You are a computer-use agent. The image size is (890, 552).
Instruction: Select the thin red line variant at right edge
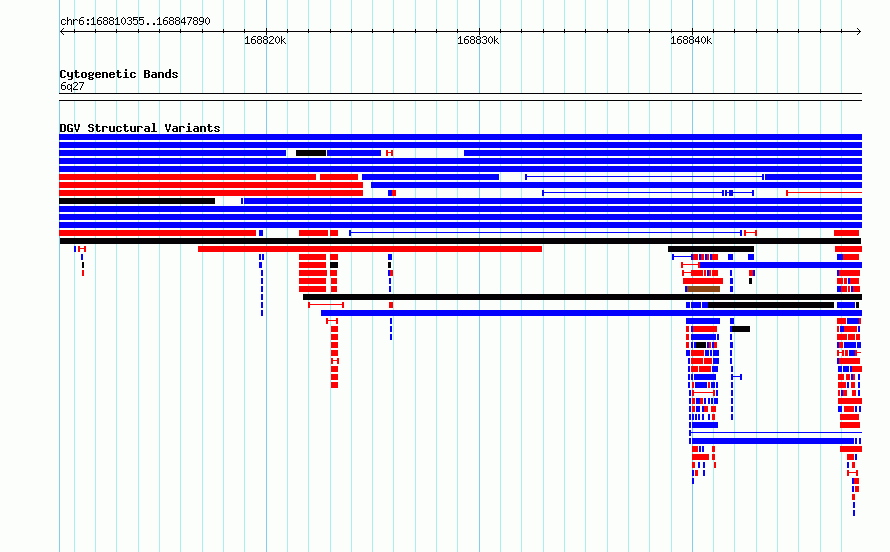coord(824,193)
